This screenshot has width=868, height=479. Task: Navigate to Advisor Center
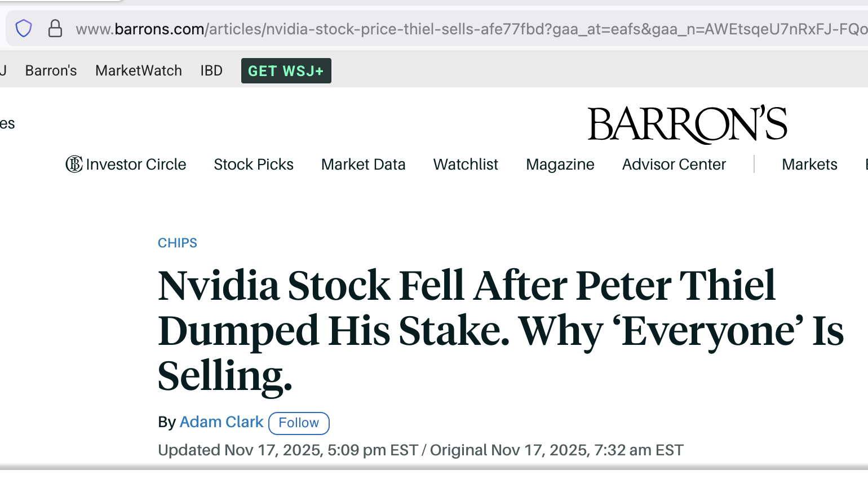674,164
